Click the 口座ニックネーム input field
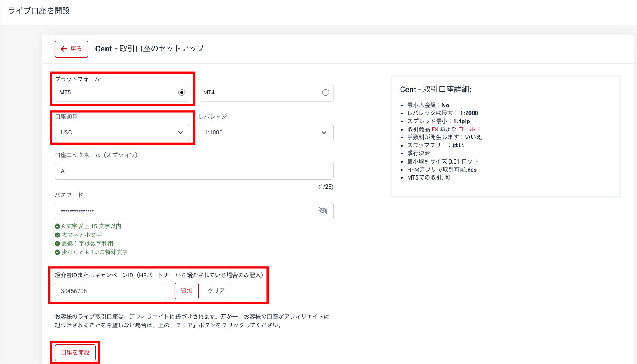Viewport: 637px width, 364px height. click(x=194, y=171)
